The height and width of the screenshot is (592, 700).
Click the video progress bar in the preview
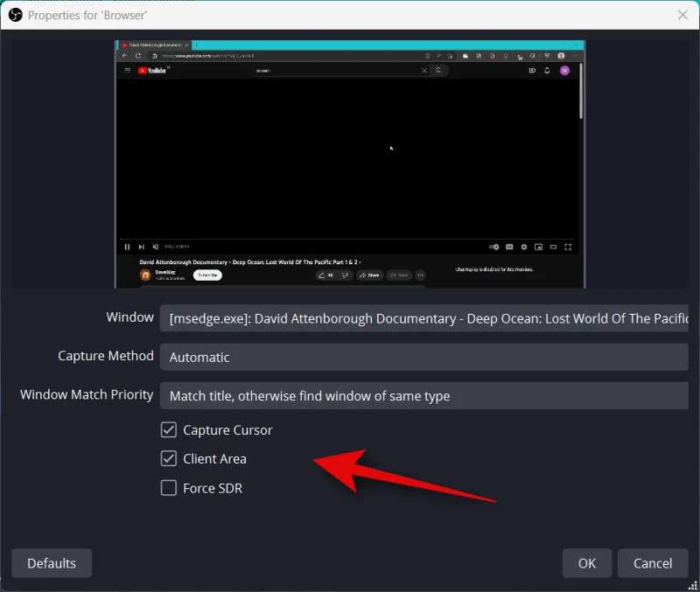coord(348,240)
